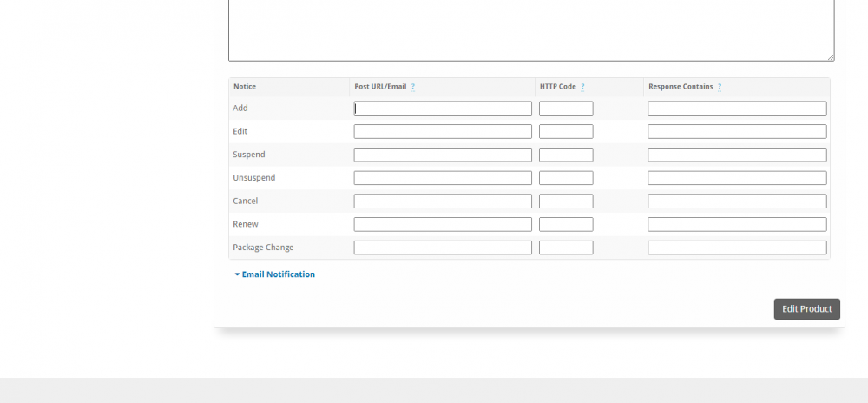Select the Package Change HTTP Code field
The width and height of the screenshot is (868, 403).
click(566, 248)
